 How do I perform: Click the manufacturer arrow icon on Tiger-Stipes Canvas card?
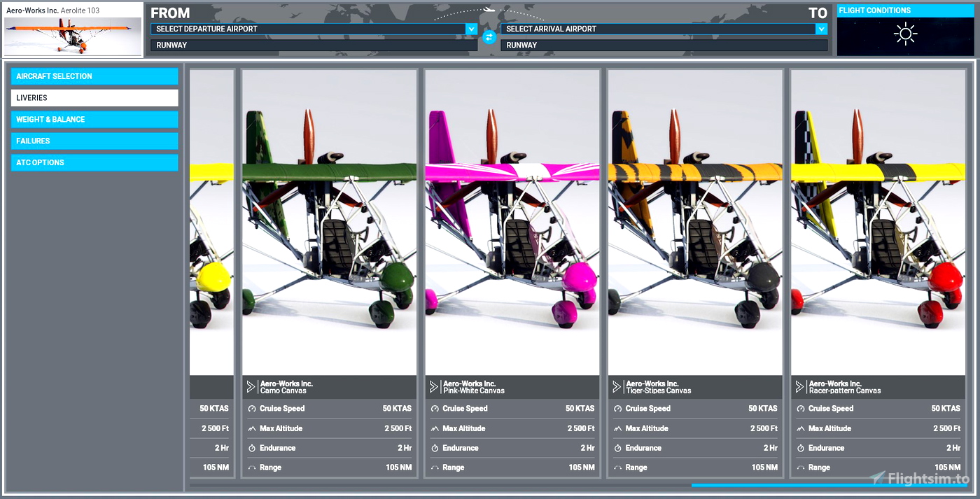[x=617, y=387]
